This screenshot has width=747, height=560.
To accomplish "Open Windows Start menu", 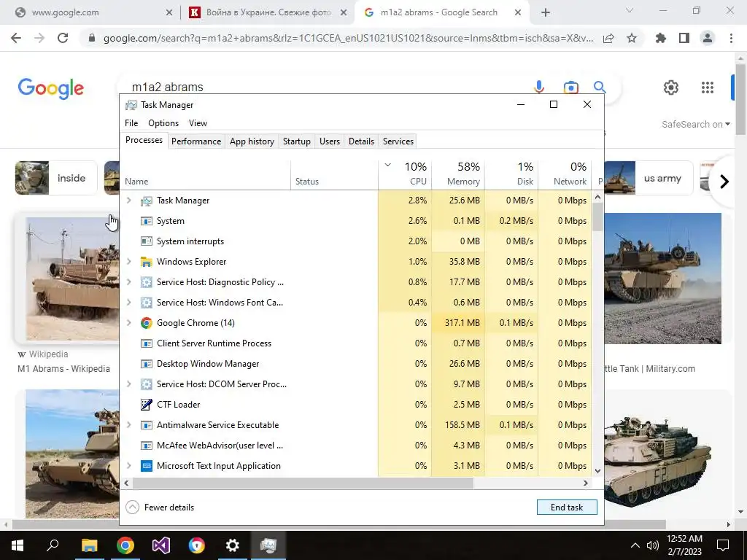I will tap(18, 545).
